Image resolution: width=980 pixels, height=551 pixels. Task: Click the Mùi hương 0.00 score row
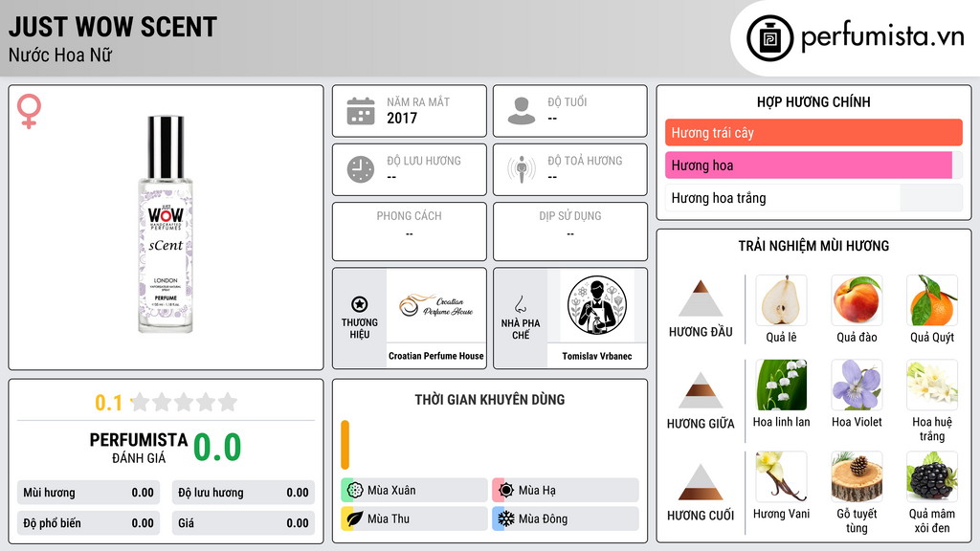point(89,493)
